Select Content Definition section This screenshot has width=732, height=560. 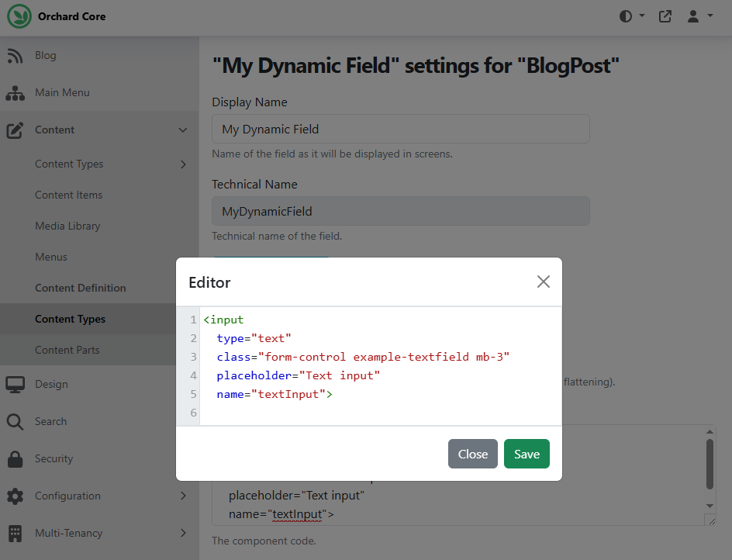[81, 288]
